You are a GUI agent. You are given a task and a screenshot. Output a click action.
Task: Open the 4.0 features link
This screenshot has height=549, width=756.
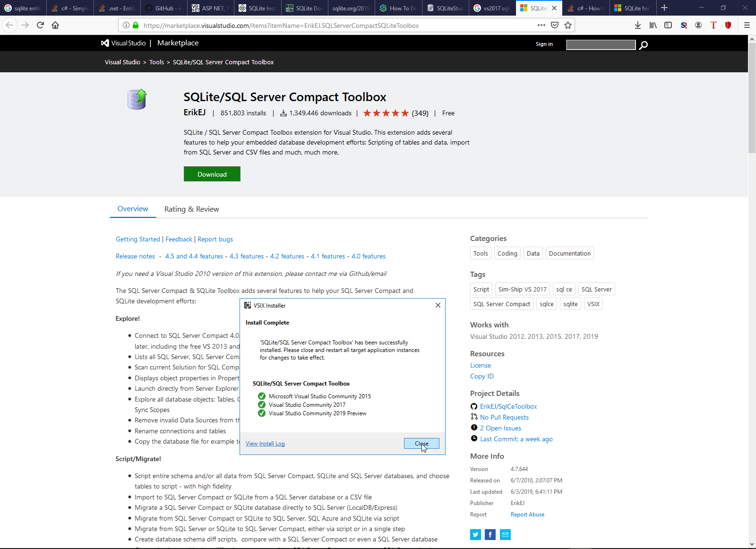click(369, 256)
